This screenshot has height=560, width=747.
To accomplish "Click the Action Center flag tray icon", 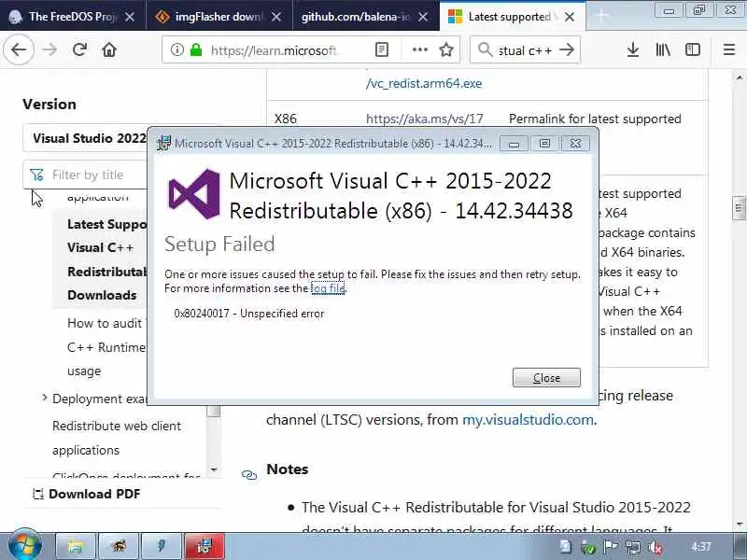I will pos(611,547).
